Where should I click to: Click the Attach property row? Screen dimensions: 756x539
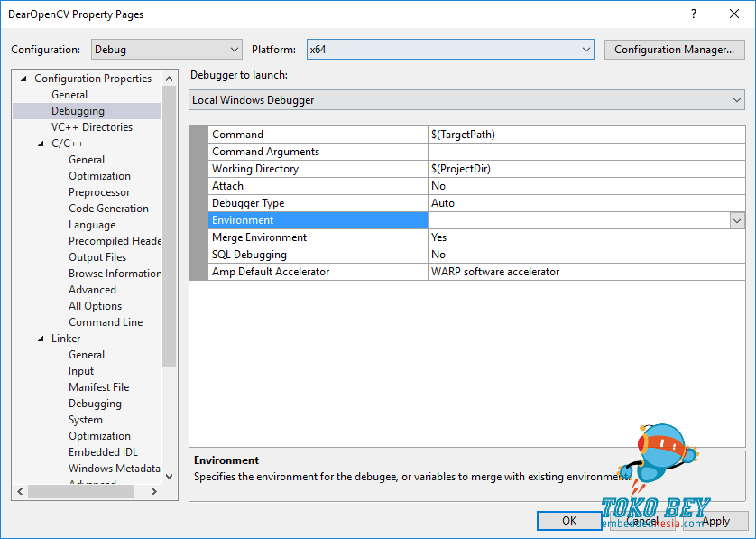click(318, 186)
